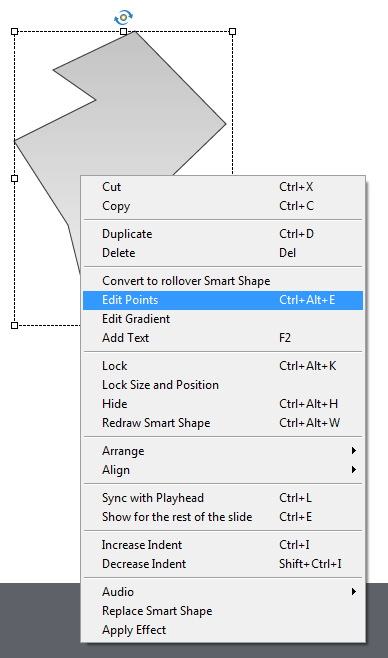Click the top-center resize handle

point(123,31)
